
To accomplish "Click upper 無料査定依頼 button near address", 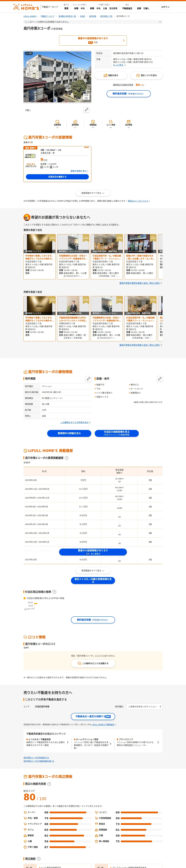I will click(x=129, y=94).
